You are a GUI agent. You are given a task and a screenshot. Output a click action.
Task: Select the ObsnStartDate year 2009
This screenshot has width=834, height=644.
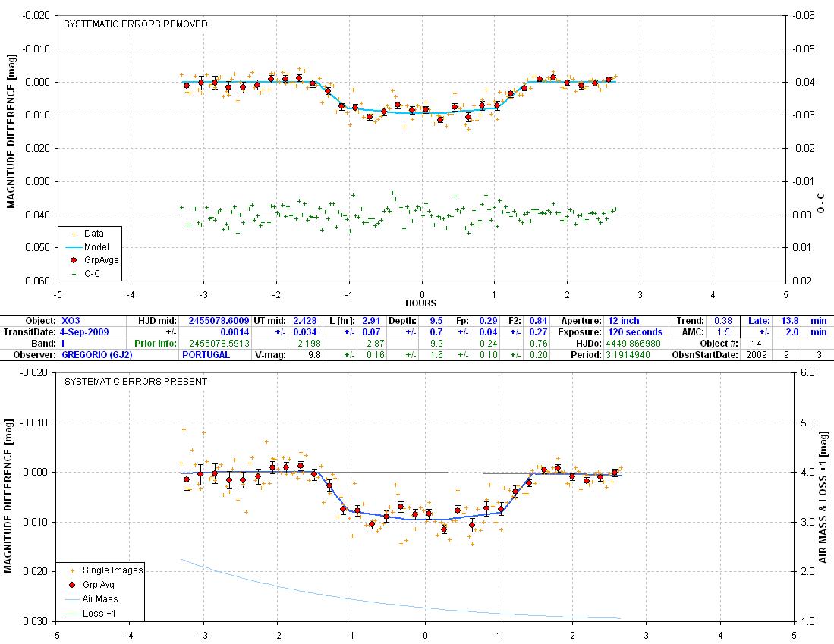pyautogui.click(x=756, y=354)
